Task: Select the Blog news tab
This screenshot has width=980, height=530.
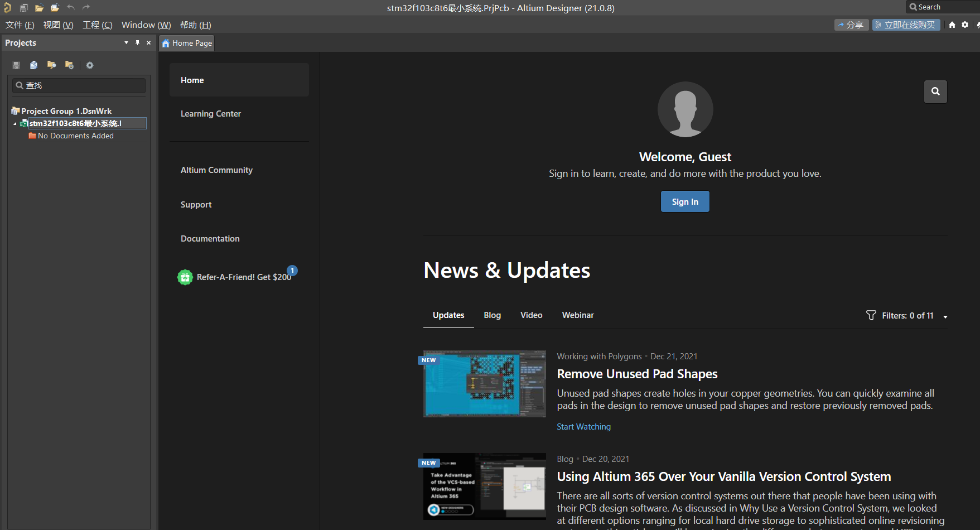Action: [x=492, y=315]
